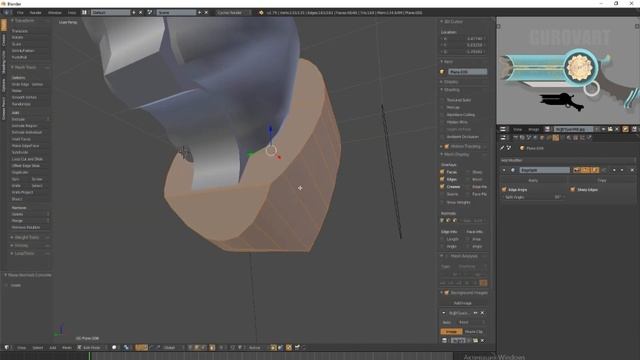Click the image editor type icon
Image resolution: width=640 pixels, height=360 pixels.
click(x=503, y=129)
